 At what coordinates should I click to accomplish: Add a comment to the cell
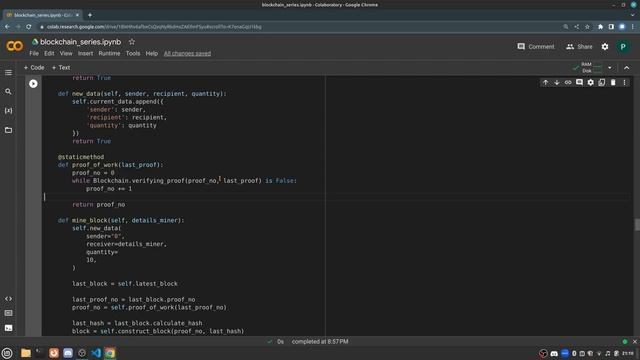(x=579, y=82)
